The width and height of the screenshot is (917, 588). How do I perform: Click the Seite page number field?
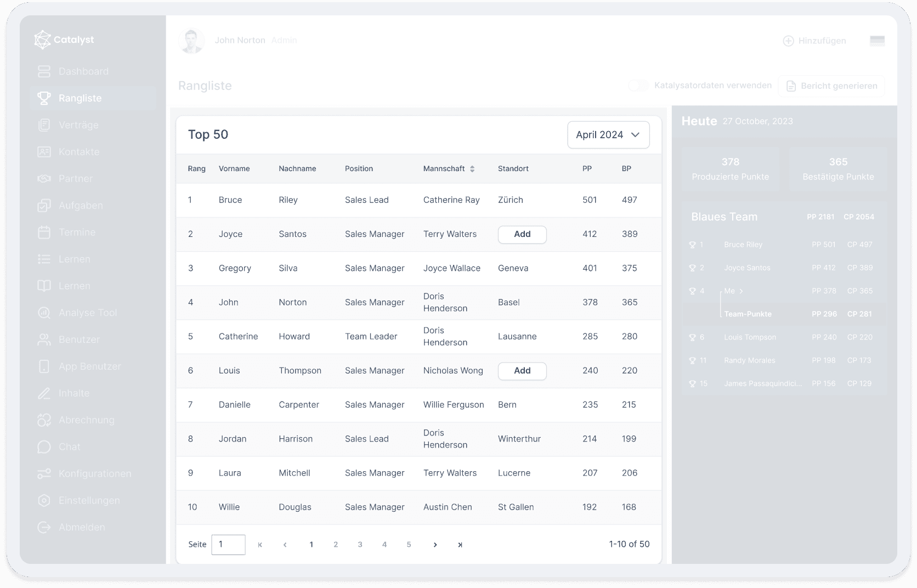coord(228,545)
